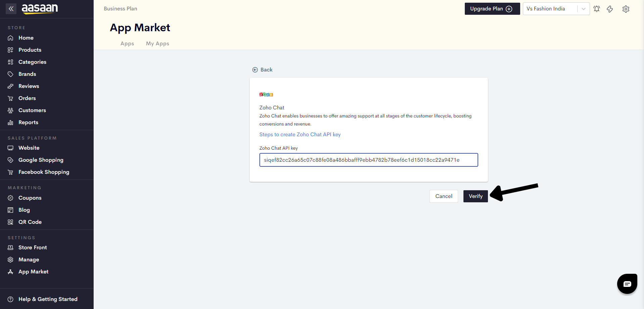Viewport: 644px width, 309px height.
Task: Open Products in sidebar menu
Action: (x=30, y=50)
